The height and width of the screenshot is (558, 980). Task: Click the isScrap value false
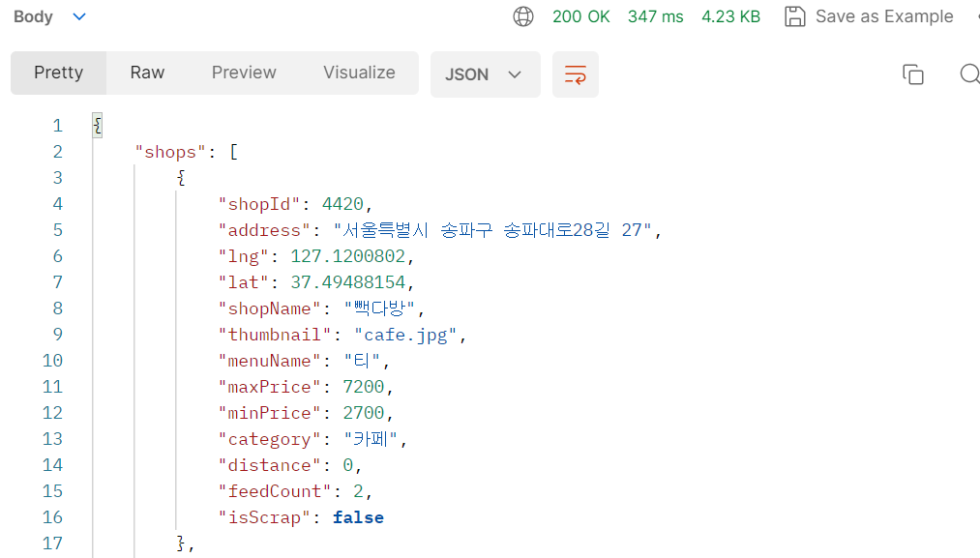pos(358,518)
